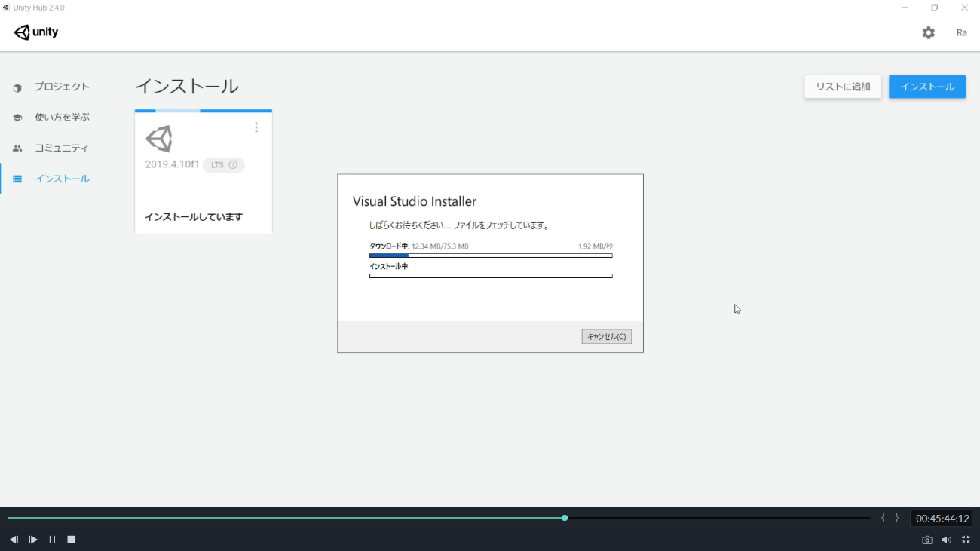The image size is (980, 551).
Task: Click the 2019.4.10f1 version label
Action: tap(172, 164)
